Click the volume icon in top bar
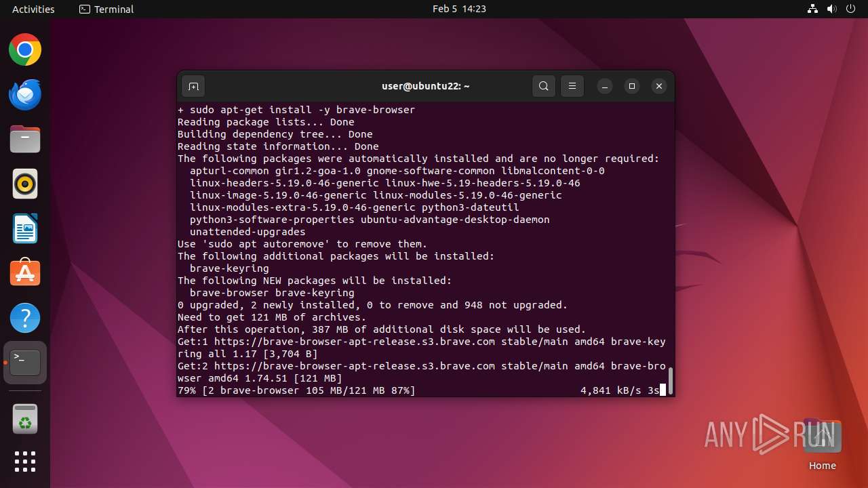The height and width of the screenshot is (488, 868). pyautogui.click(x=832, y=9)
